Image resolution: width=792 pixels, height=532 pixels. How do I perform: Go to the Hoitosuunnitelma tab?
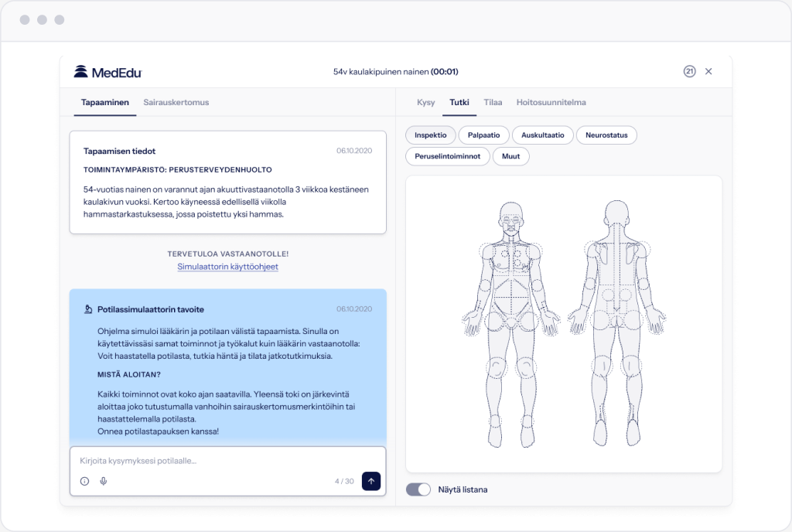551,103
